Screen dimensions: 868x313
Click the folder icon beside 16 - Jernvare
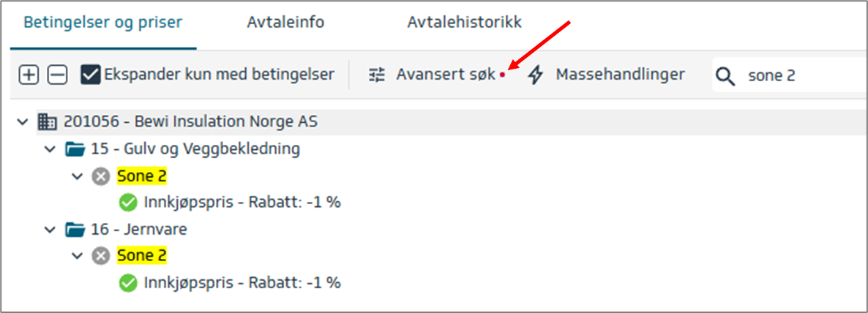point(75,230)
